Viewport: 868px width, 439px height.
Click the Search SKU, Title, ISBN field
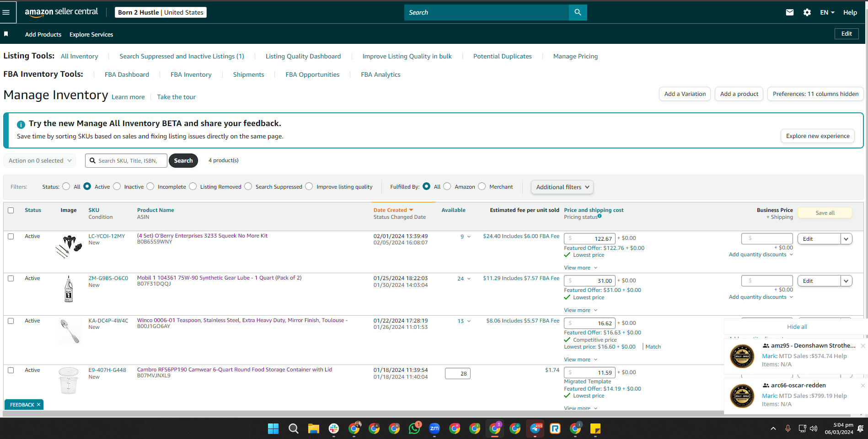click(x=126, y=161)
